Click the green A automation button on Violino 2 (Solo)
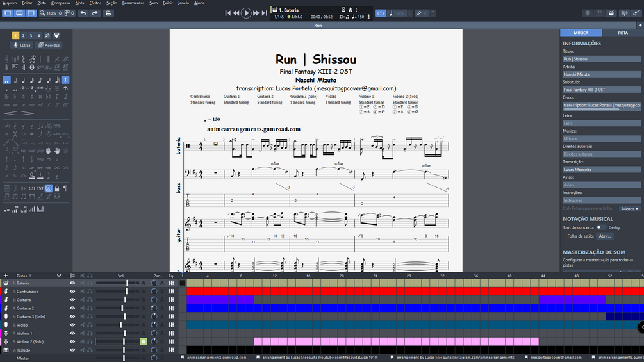Screen dimensions: 644x362 (144, 341)
